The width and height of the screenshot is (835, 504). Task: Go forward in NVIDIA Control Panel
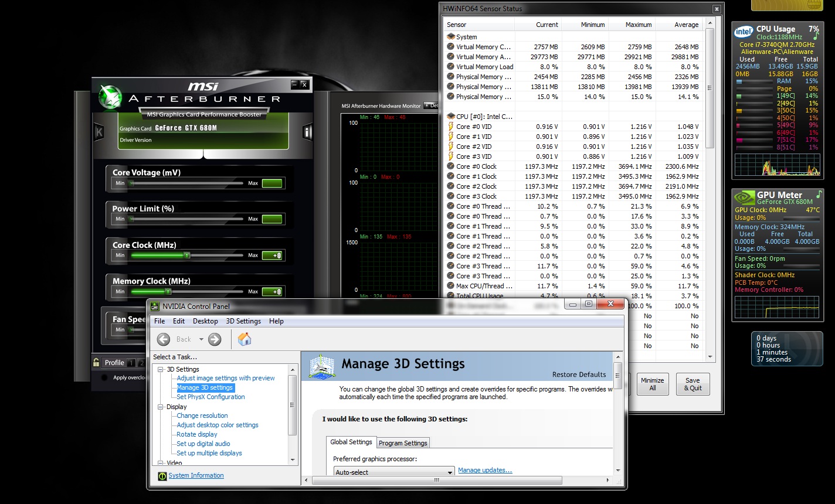215,339
